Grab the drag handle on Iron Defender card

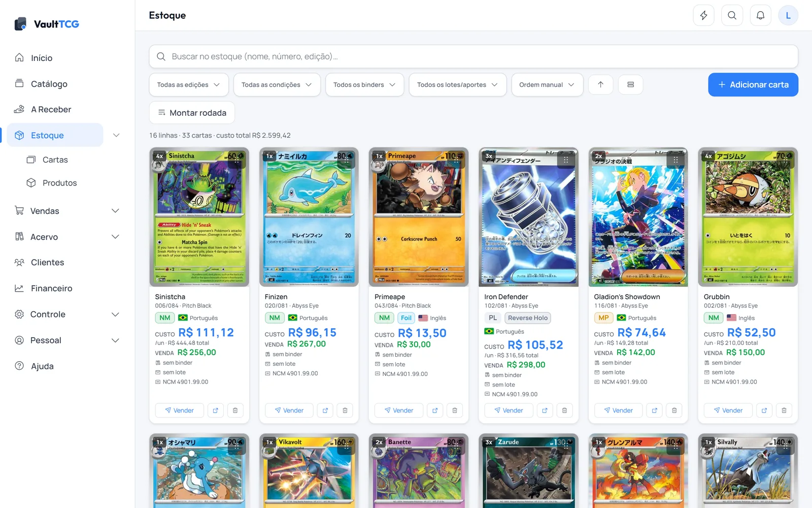click(x=566, y=160)
